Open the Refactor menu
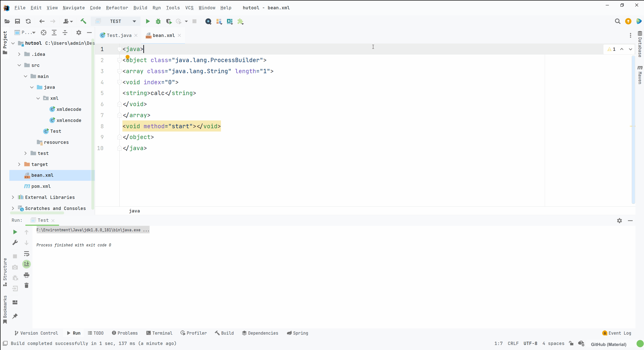Viewport: 644px width, 350px height. [117, 8]
